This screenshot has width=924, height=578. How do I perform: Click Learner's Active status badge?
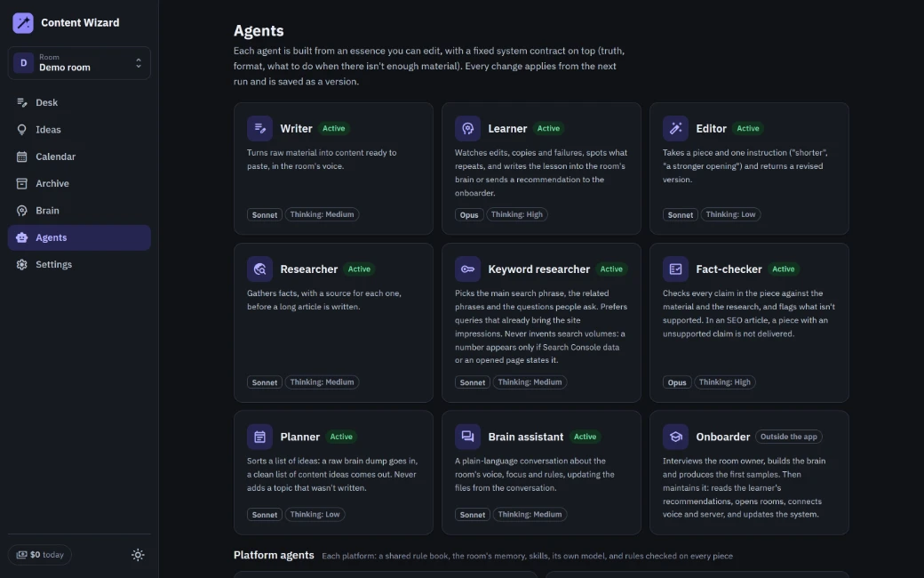point(549,129)
